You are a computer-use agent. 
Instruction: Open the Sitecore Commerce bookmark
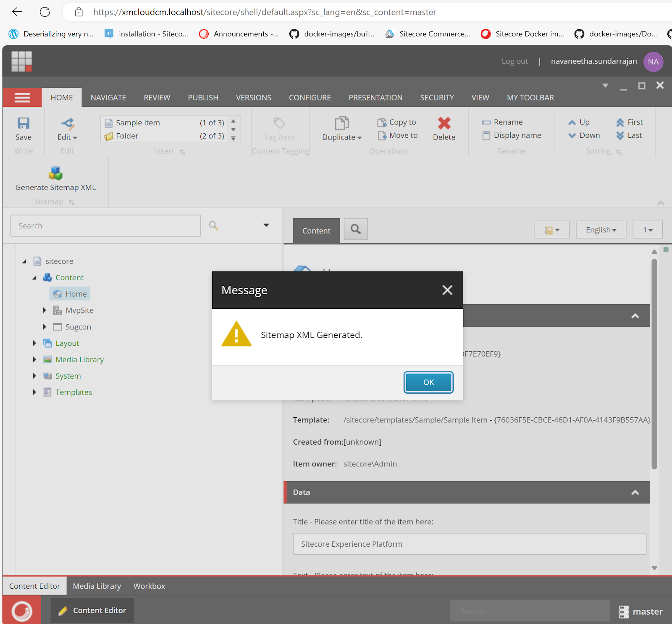click(428, 34)
